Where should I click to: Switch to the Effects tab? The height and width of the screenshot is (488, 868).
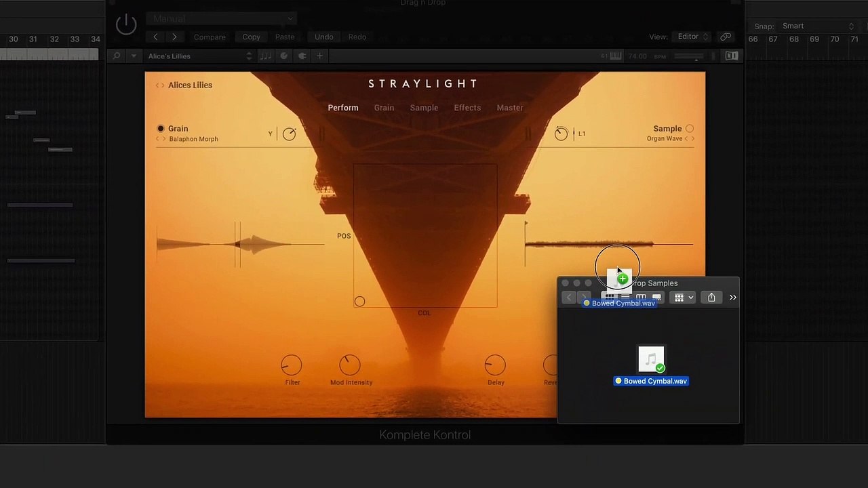point(467,108)
